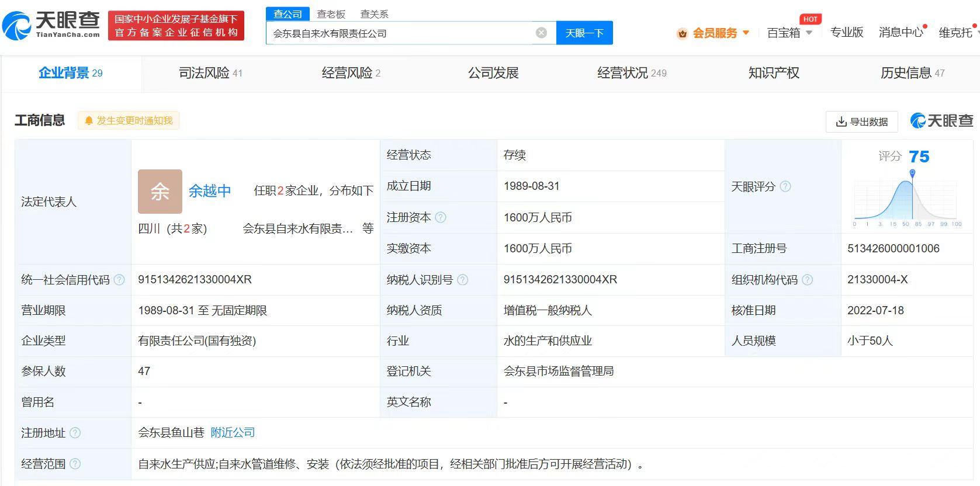The width and height of the screenshot is (980, 486).
Task: Click the score distribution chart
Action: [x=907, y=199]
